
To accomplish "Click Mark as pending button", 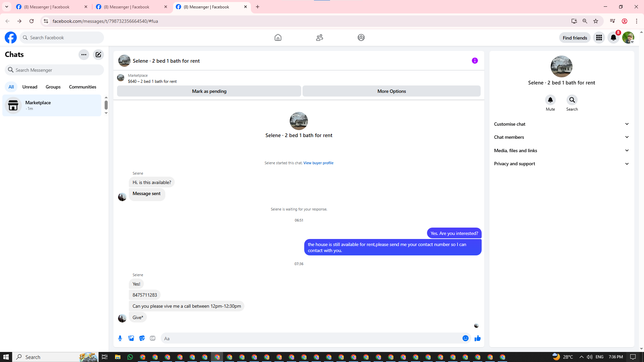I will 209,91.
